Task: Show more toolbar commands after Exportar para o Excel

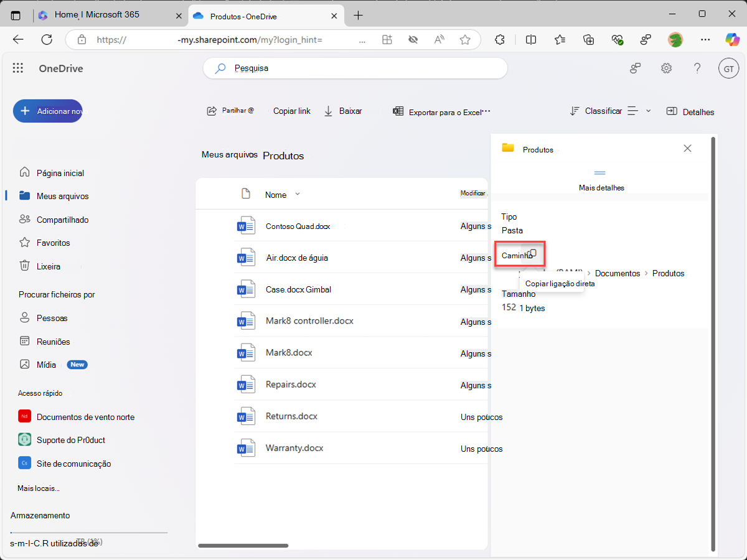Action: [487, 111]
